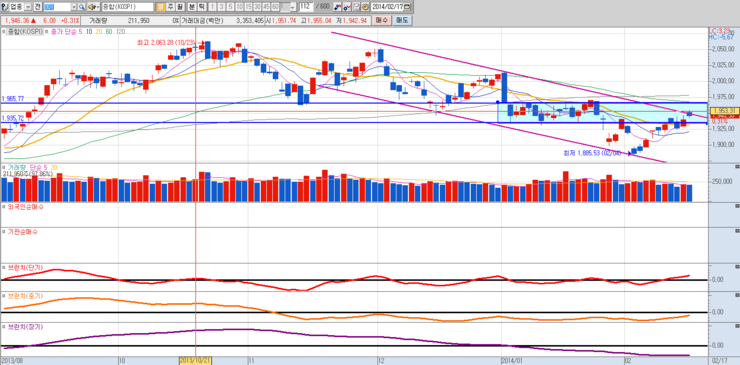
Task: Click the small square at 단기 indicator panel right
Action: tap(738, 267)
